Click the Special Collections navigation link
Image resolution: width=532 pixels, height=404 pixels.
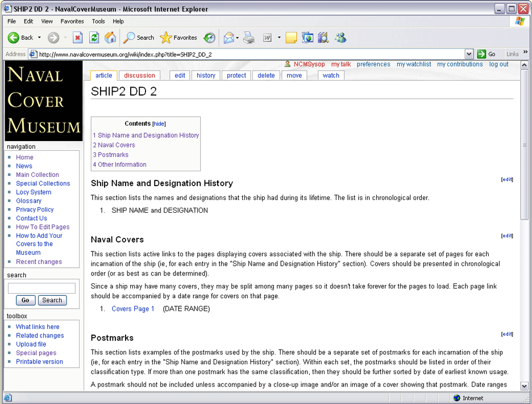(x=43, y=183)
